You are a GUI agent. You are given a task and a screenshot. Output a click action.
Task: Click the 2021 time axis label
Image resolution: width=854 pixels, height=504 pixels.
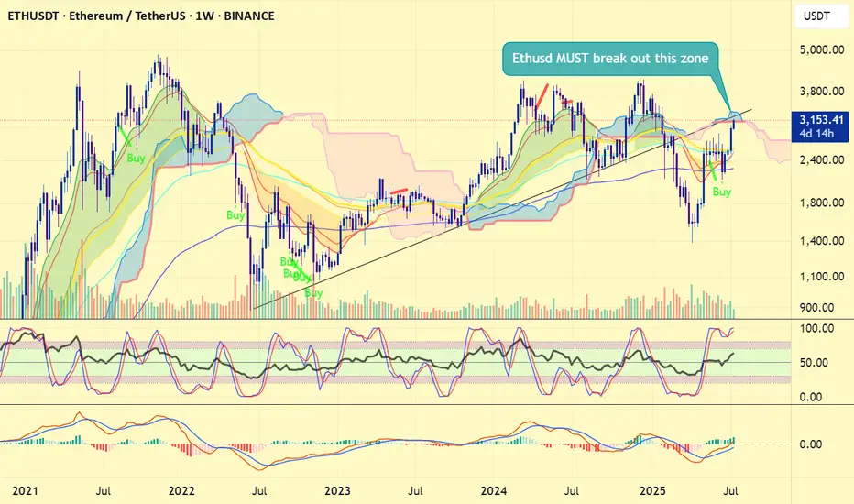[25, 490]
